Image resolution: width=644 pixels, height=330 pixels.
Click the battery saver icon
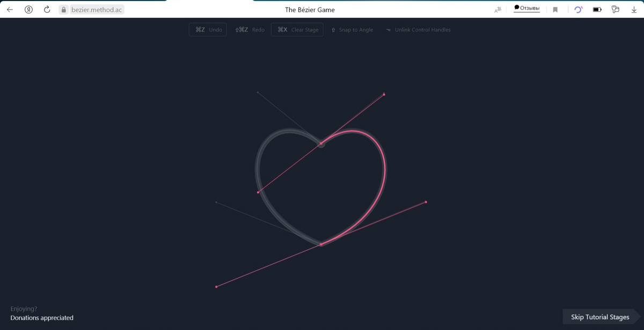[x=597, y=9]
